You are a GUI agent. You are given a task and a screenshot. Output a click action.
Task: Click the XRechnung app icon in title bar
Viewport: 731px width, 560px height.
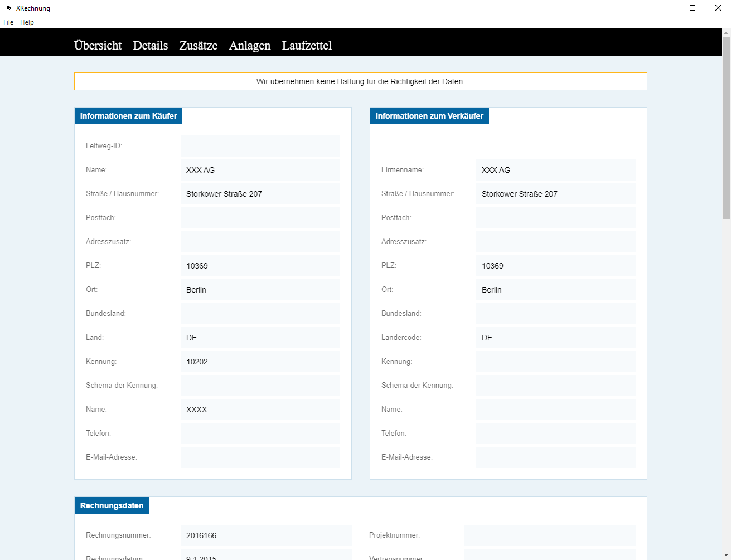[x=9, y=8]
